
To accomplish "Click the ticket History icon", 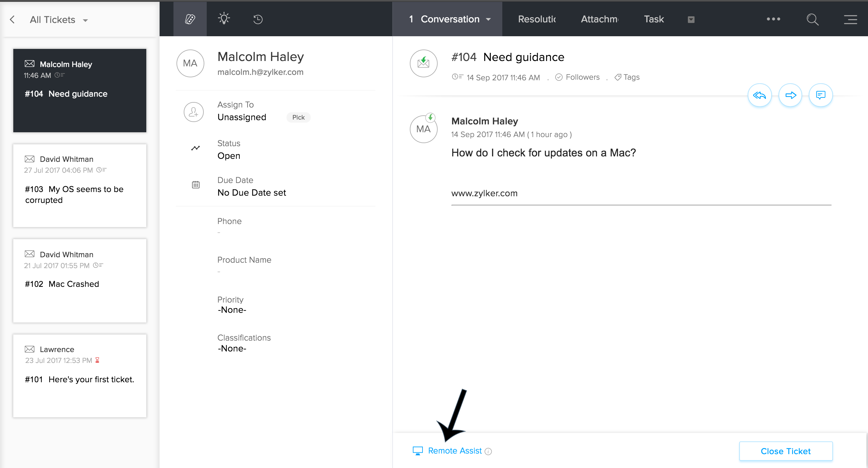I will [258, 19].
